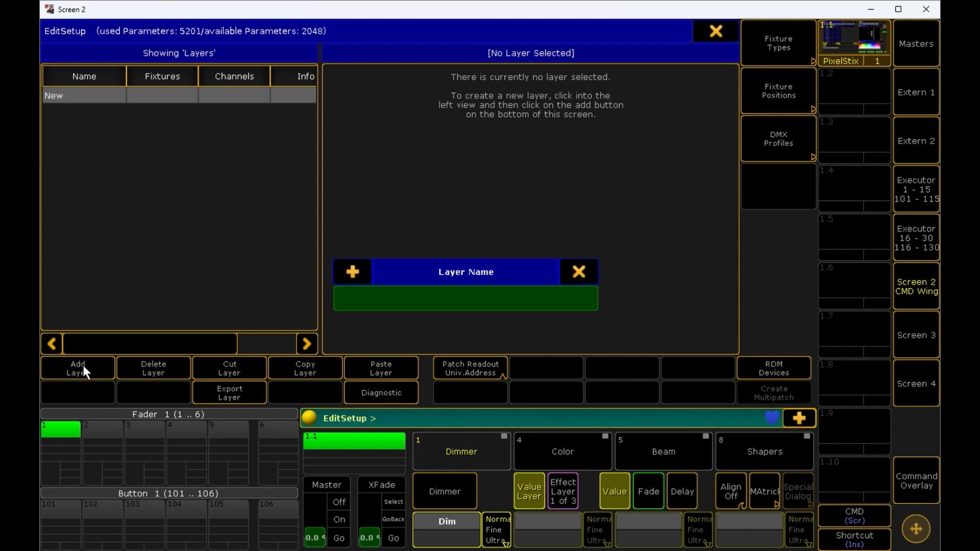Click the plus icon beside the Layer Name field

[353, 272]
